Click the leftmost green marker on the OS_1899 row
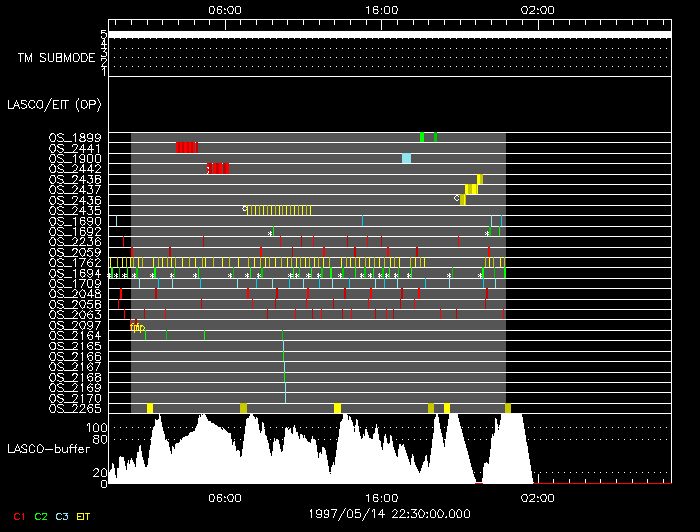 (x=422, y=137)
